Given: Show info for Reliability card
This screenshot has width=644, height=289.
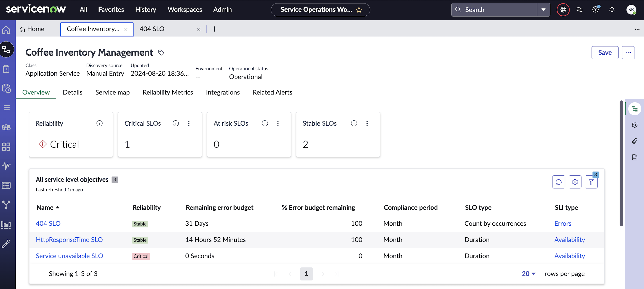Looking at the screenshot, I should [x=100, y=123].
